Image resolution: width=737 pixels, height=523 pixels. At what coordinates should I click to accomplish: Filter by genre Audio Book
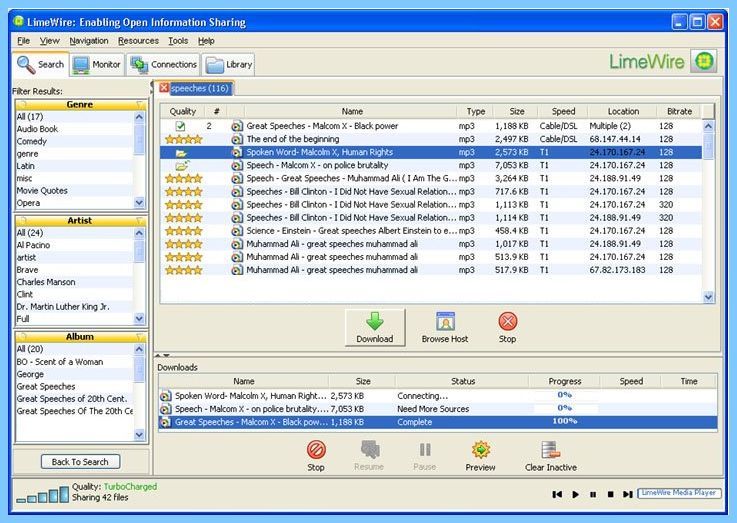[75, 129]
